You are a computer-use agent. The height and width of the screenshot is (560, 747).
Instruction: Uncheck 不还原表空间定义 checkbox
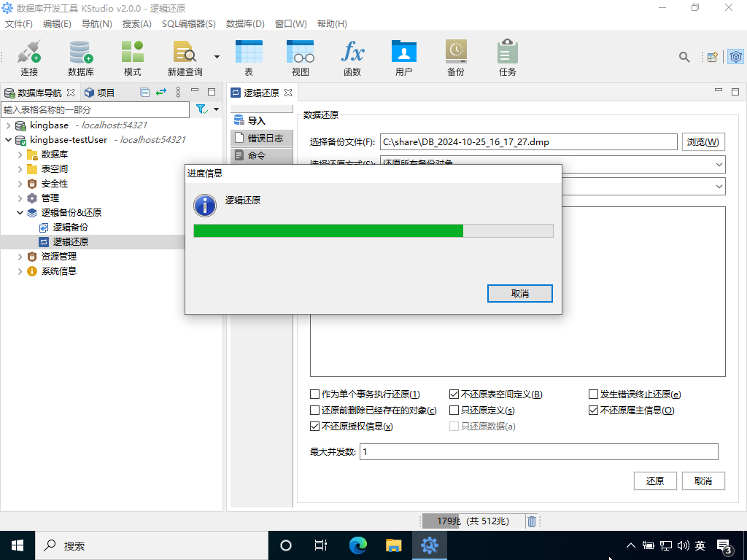tap(454, 394)
